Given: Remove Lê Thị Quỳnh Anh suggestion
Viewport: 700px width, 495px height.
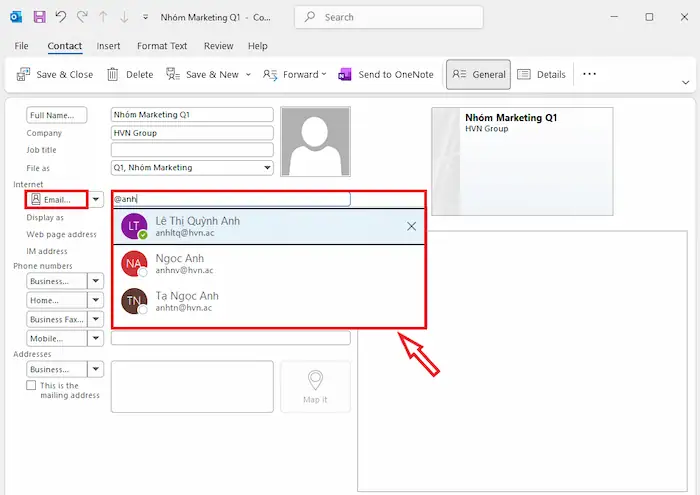Looking at the screenshot, I should pos(411,226).
